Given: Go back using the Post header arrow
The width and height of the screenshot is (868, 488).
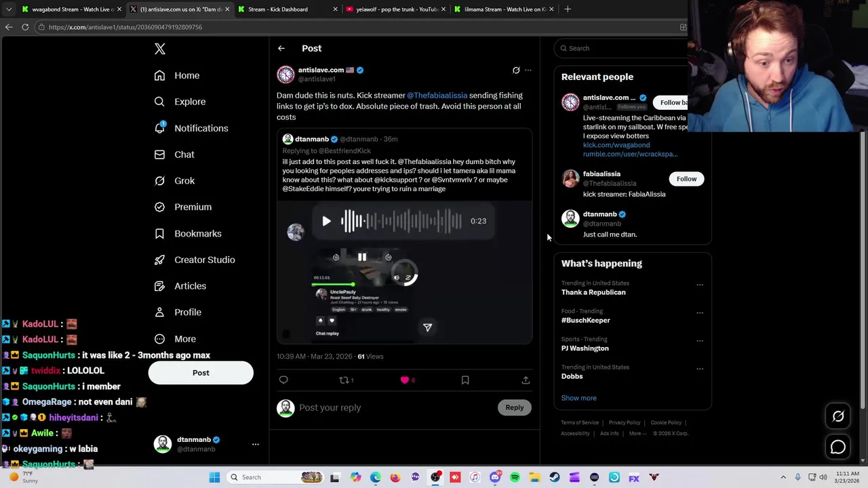Looking at the screenshot, I should [281, 48].
